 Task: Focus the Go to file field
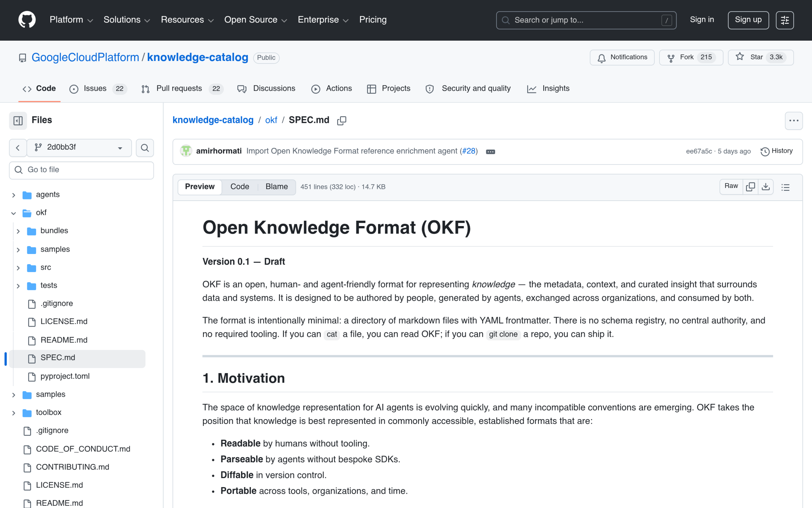[x=81, y=170]
